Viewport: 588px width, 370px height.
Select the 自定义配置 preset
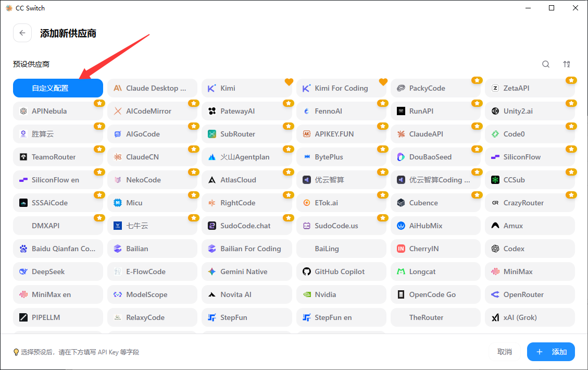click(x=58, y=88)
